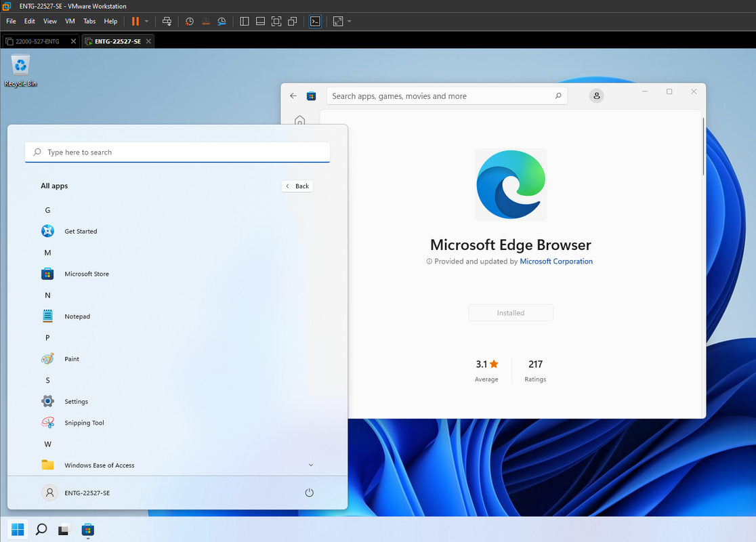Open Task View from the taskbar
756x542 pixels.
[64, 529]
